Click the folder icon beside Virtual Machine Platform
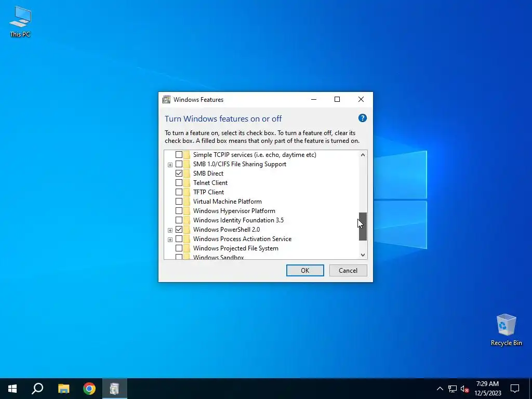The height and width of the screenshot is (399, 532). tap(187, 202)
